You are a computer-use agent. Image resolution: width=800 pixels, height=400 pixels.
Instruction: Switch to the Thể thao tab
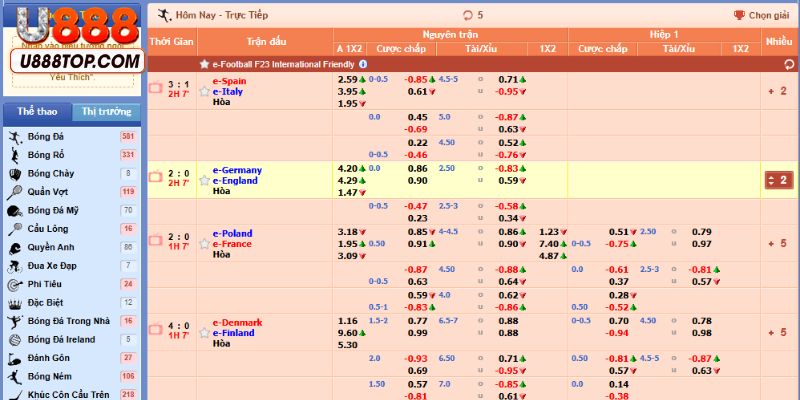33,112
